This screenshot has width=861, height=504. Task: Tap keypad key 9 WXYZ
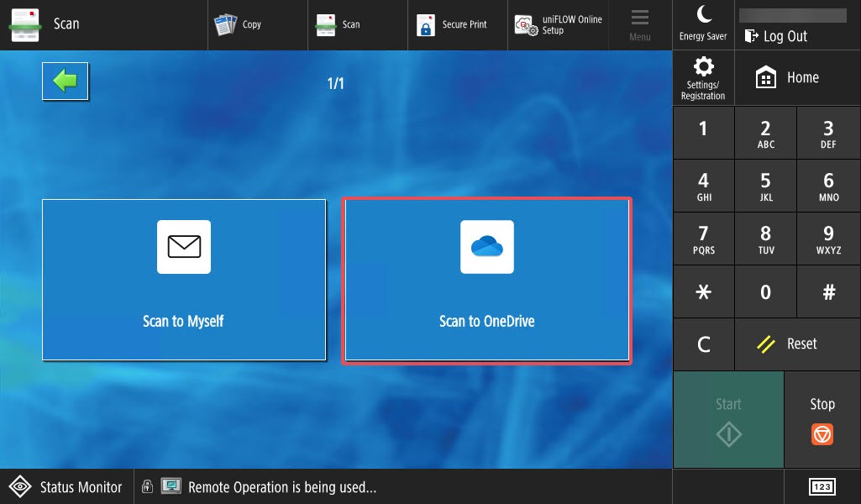tap(828, 239)
